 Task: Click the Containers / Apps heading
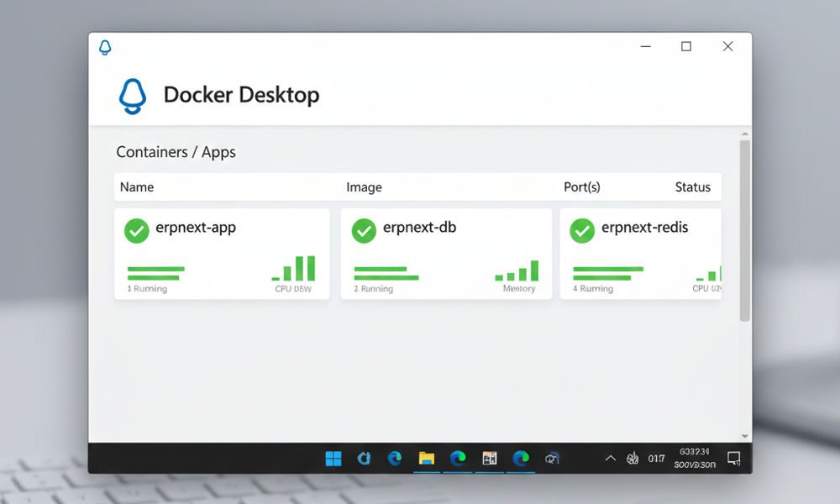click(176, 152)
